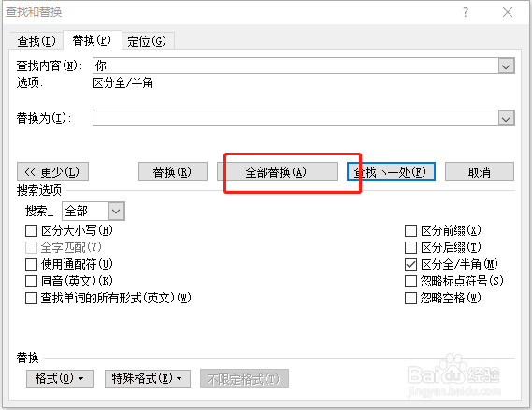Enable the 区分后缀(T) checkbox
Image resolution: width=532 pixels, height=410 pixels.
(x=410, y=247)
